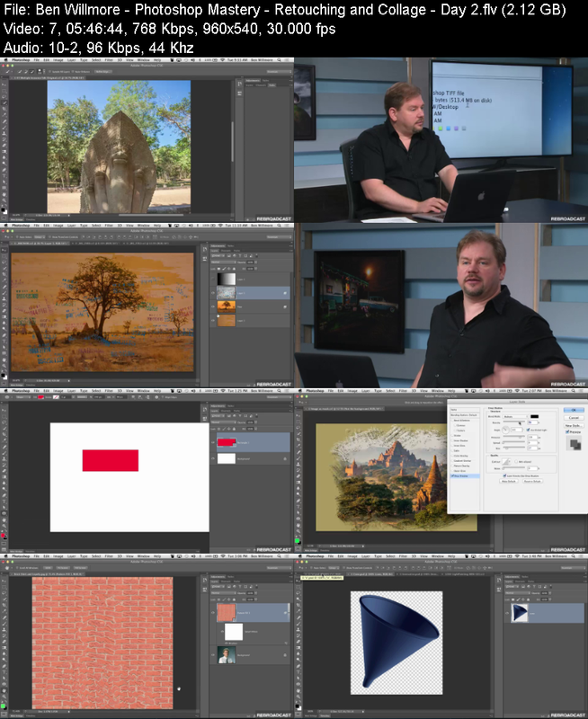Image resolution: width=588 pixels, height=719 pixels.
Task: Click Reset to Default in Drop Shadow settings
Action: tap(532, 481)
